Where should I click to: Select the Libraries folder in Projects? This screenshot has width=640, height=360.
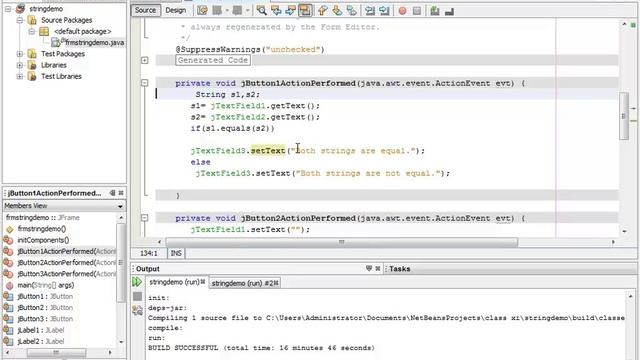(53, 65)
